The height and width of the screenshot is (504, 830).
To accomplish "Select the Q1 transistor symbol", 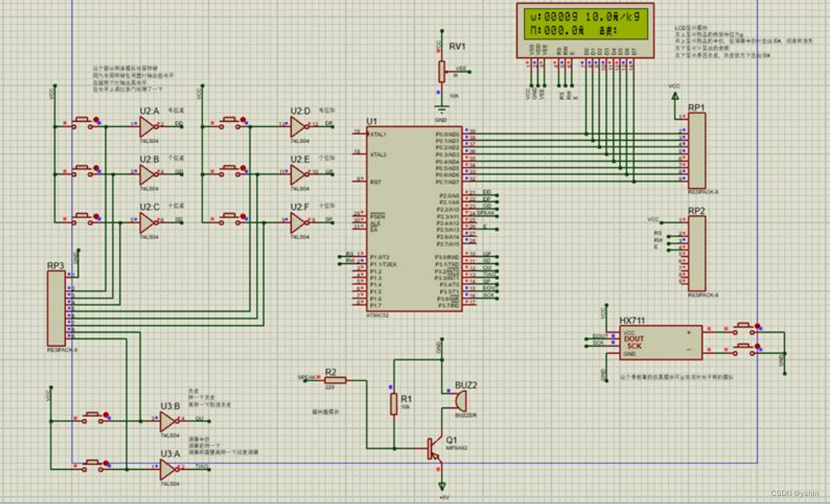I will pyautogui.click(x=434, y=449).
